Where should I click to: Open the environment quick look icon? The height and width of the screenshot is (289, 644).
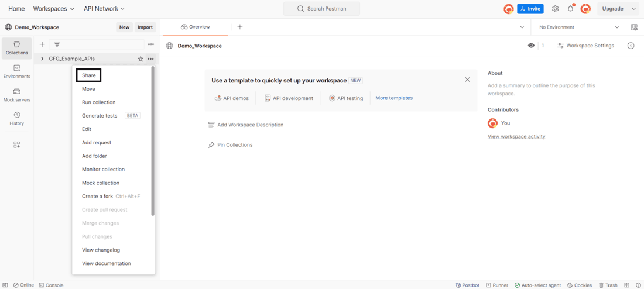[x=633, y=27]
